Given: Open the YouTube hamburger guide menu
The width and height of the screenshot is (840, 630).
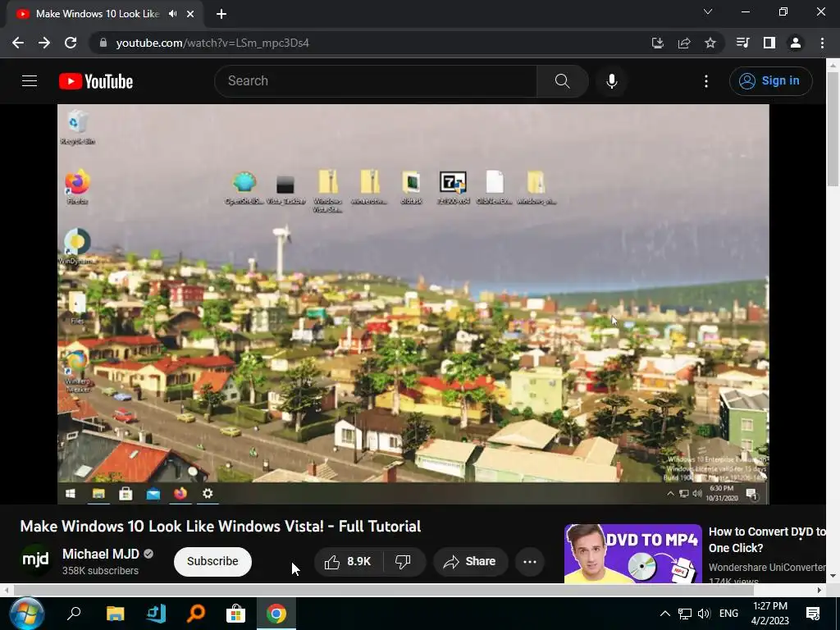Looking at the screenshot, I should [30, 81].
